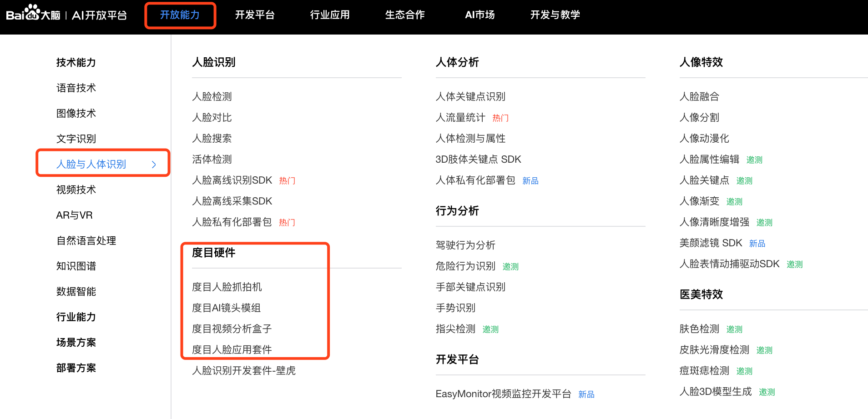
Task: Open the 开发与教学 top menu
Action: pos(555,15)
